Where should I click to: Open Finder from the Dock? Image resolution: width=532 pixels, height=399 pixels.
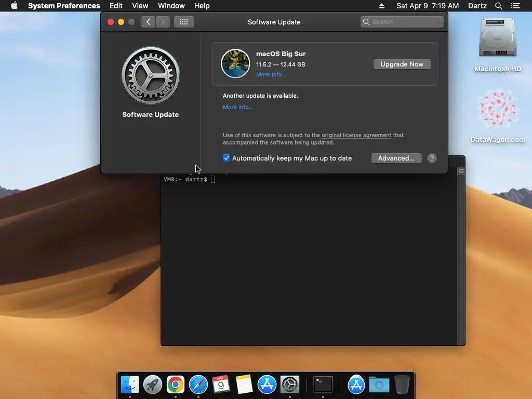click(x=130, y=384)
